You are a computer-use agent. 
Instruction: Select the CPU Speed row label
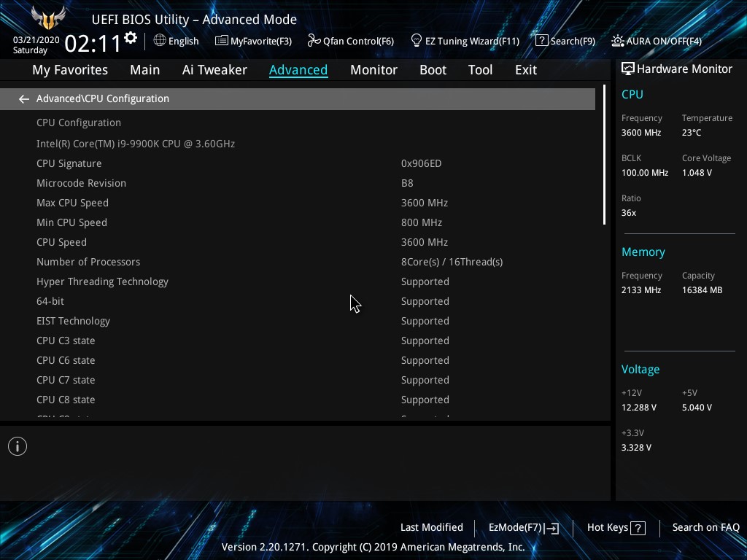tap(61, 242)
